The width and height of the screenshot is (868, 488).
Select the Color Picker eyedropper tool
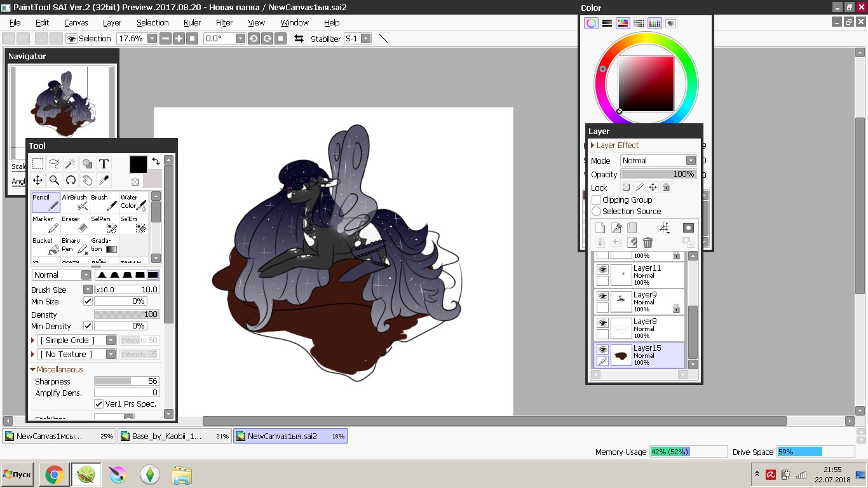coord(104,180)
